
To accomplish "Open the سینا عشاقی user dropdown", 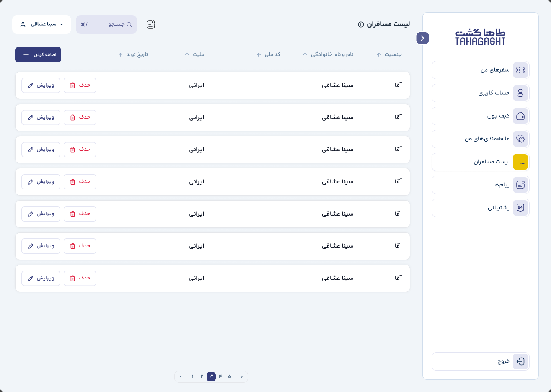I will 42,24.
